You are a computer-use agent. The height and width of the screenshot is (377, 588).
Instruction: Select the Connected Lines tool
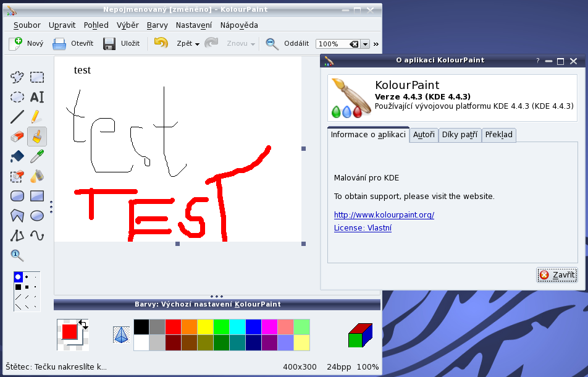17,235
